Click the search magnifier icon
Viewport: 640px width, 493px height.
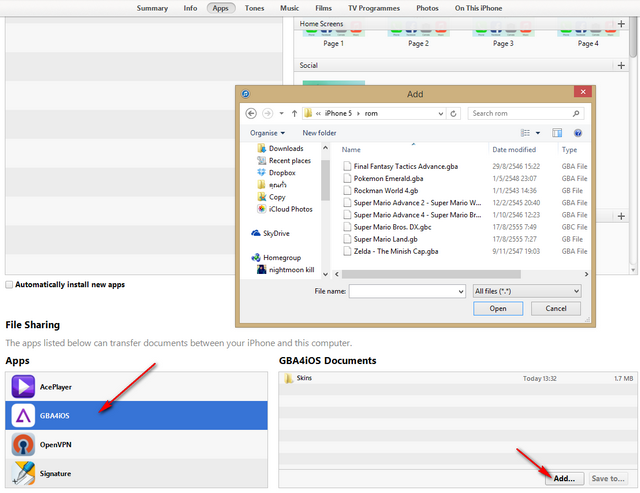576,113
